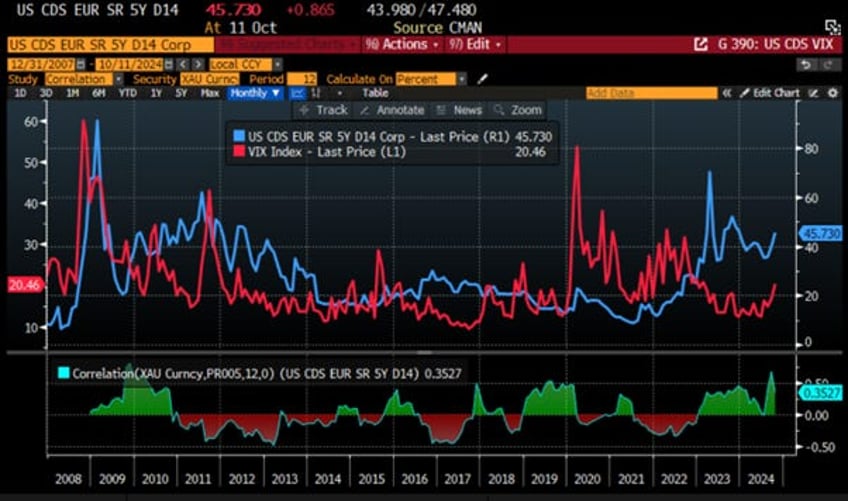Open the chart type dropdown arrow
The image size is (848, 501).
[340, 93]
